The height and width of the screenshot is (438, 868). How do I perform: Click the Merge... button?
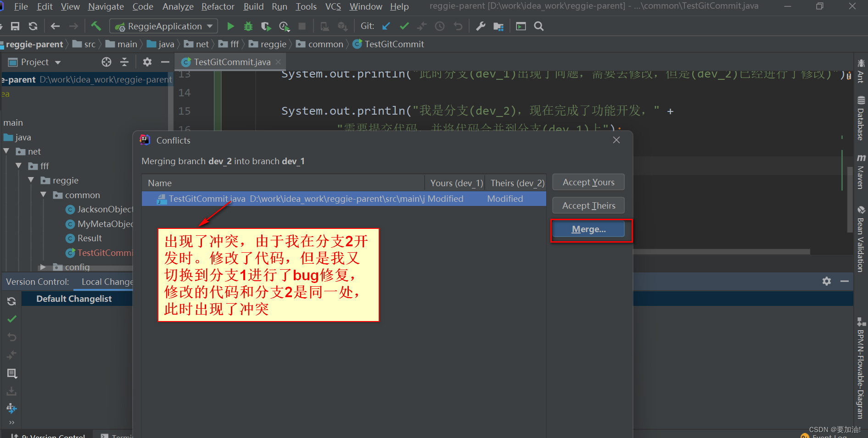[x=588, y=229]
